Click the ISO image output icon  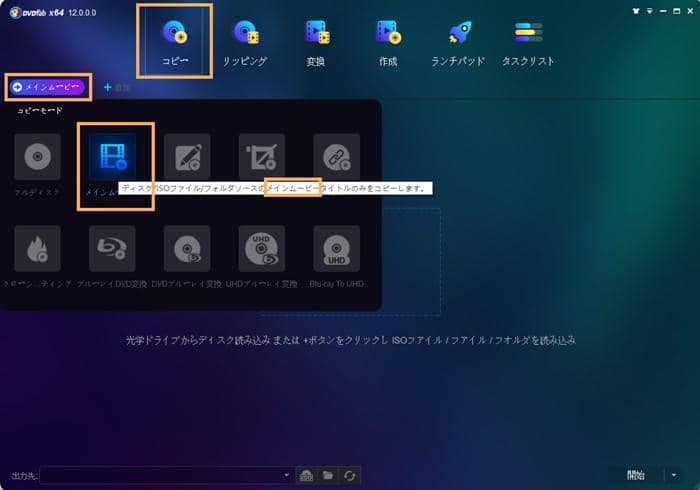coord(306,476)
